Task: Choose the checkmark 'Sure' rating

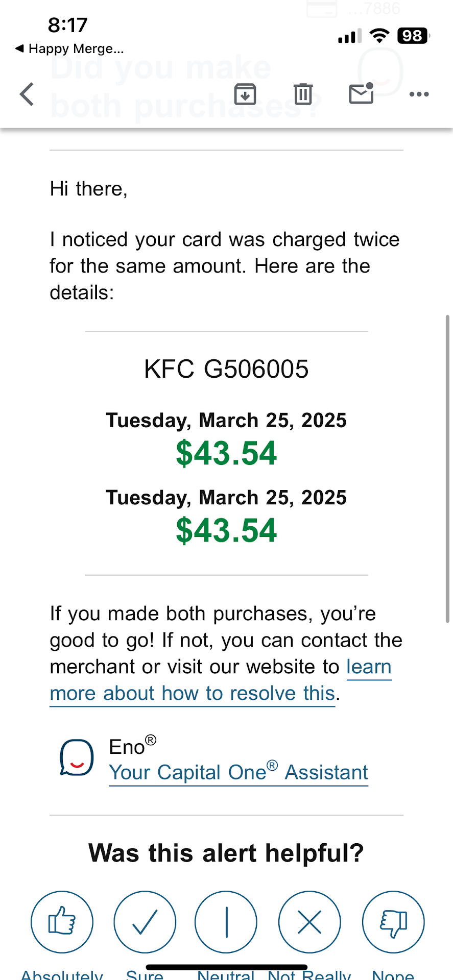Action: click(x=145, y=921)
